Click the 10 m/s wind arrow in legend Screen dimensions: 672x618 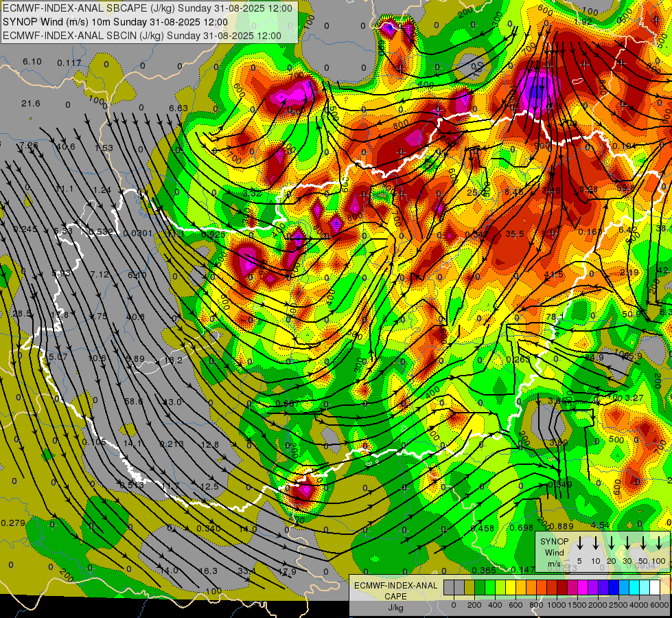tap(596, 542)
